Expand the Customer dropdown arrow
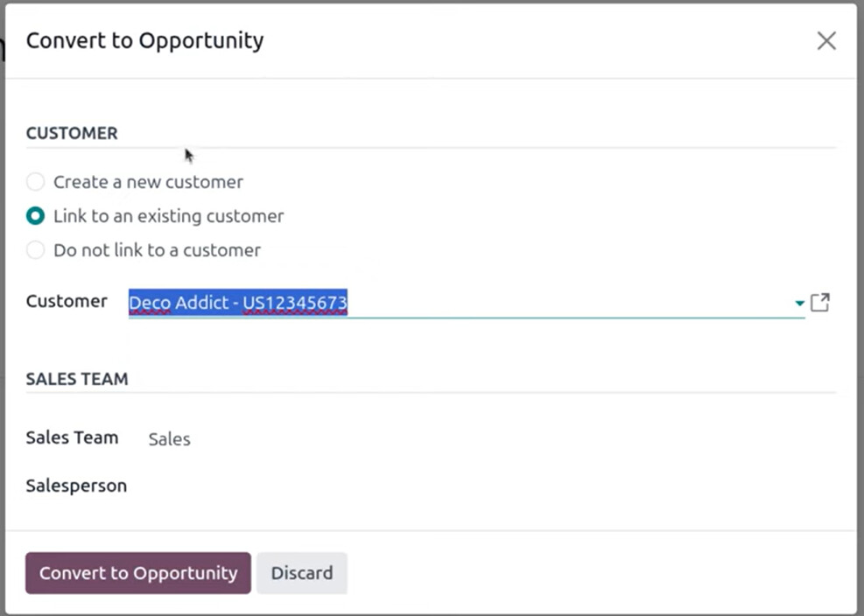Image resolution: width=864 pixels, height=616 pixels. pyautogui.click(x=799, y=303)
